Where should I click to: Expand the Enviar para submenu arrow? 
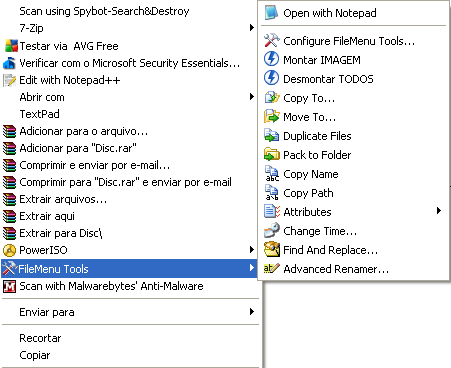point(252,312)
